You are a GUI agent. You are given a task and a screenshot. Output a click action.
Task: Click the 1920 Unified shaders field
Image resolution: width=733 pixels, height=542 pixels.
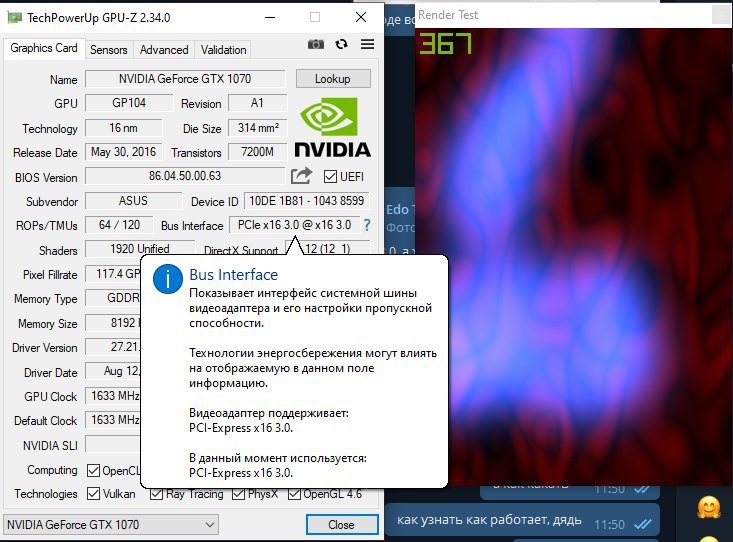tap(140, 249)
